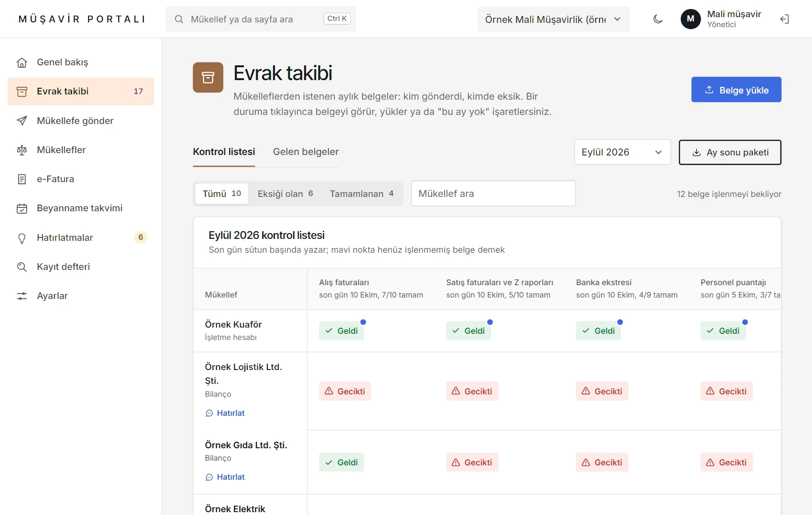Click the Örnek Kuaför taxpayer name
The width and height of the screenshot is (812, 515).
coord(233,324)
